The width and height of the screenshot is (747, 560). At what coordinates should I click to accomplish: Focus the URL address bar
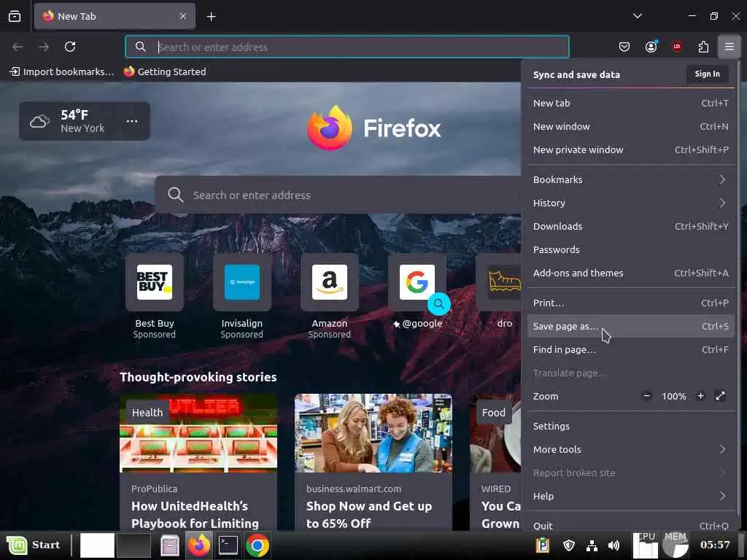point(347,47)
